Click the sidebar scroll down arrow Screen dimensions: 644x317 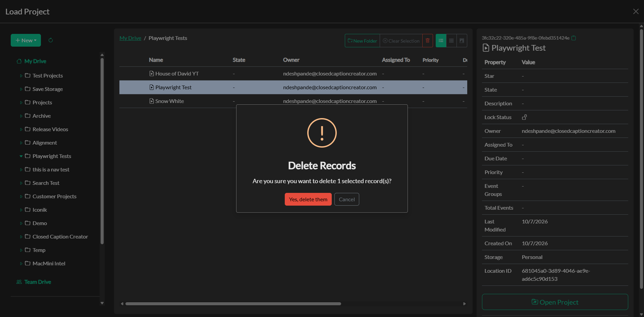click(102, 303)
